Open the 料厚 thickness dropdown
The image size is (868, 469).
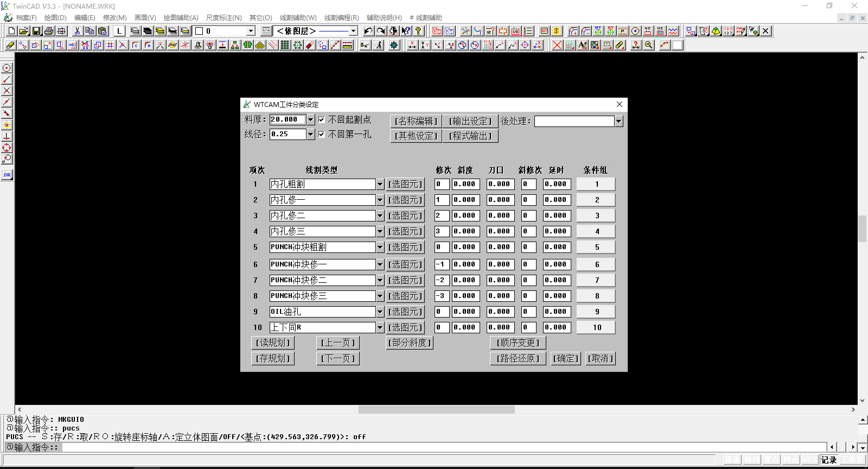point(311,119)
